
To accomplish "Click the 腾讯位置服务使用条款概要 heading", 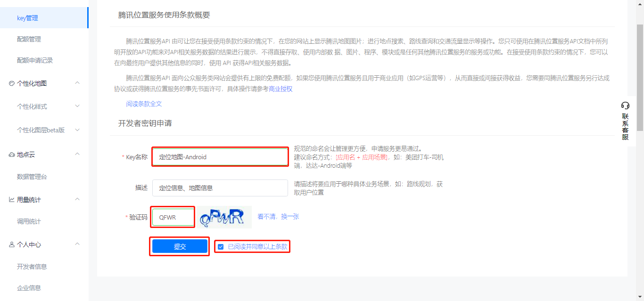I will (164, 15).
